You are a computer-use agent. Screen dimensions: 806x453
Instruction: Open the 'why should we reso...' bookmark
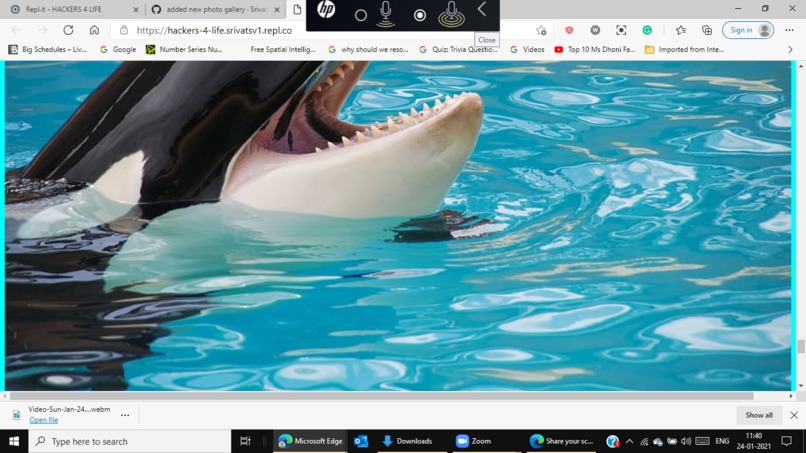tap(369, 49)
